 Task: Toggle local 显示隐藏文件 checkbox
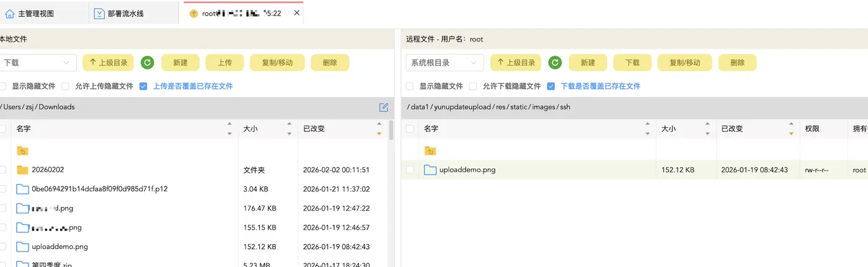click(x=3, y=86)
